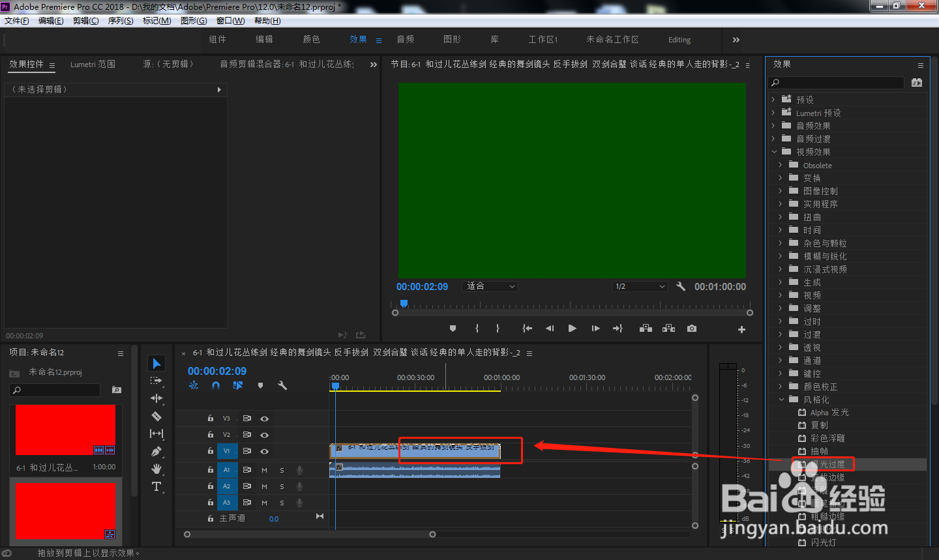
Task: Open timeline display settings wrench
Action: coord(282,385)
